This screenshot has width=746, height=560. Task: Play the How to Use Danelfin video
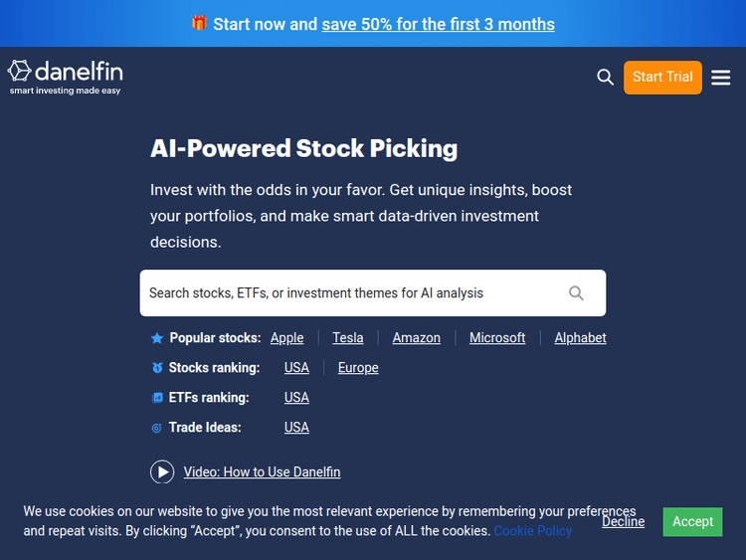point(162,472)
